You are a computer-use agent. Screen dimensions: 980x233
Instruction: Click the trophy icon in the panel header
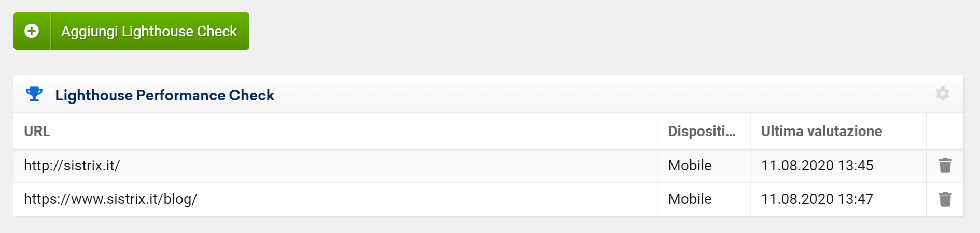(34, 94)
